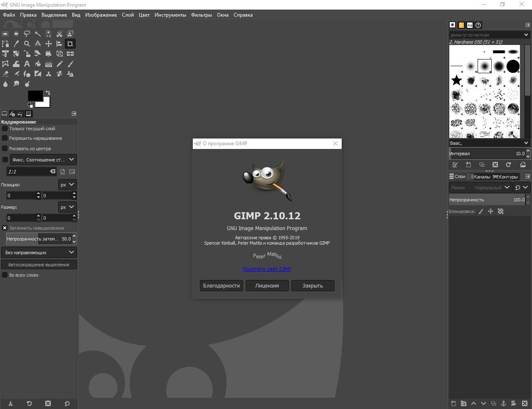Select the Move tool

(x=49, y=44)
